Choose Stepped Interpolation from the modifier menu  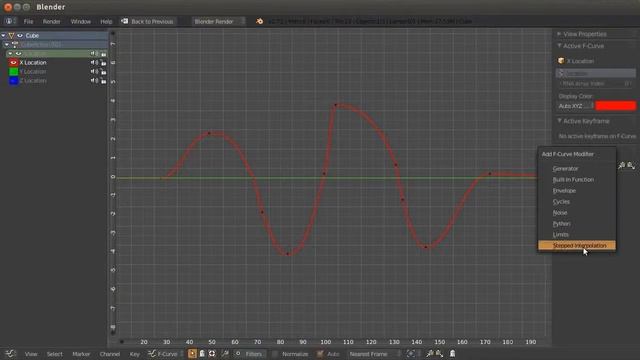click(x=577, y=245)
